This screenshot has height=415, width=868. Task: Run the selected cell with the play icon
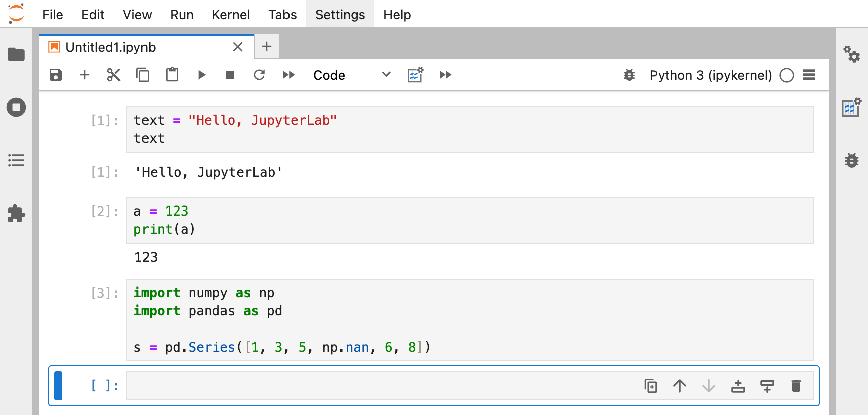coord(202,75)
